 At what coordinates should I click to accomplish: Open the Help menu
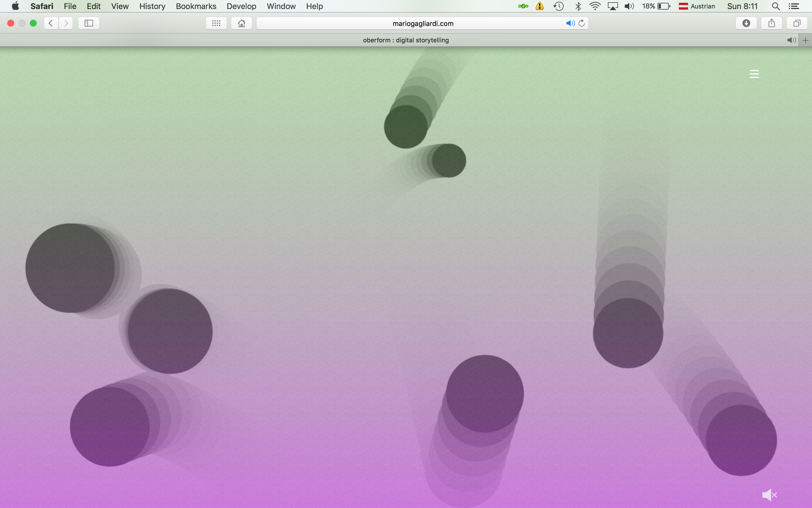[x=314, y=6]
